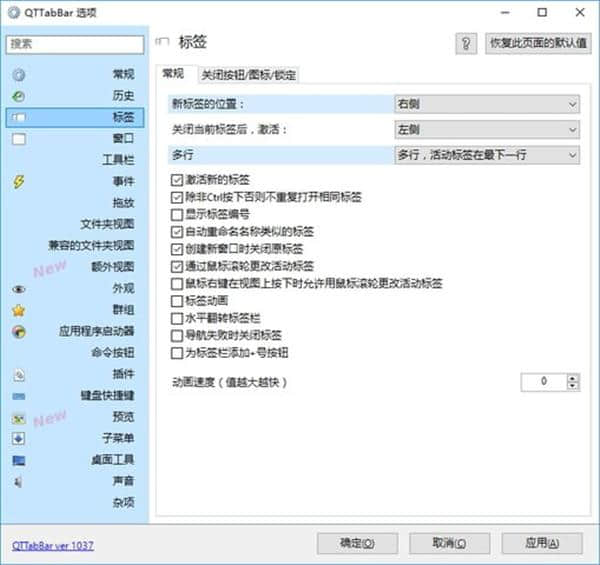Open 兼容的文件夹视图 settings

75,245
